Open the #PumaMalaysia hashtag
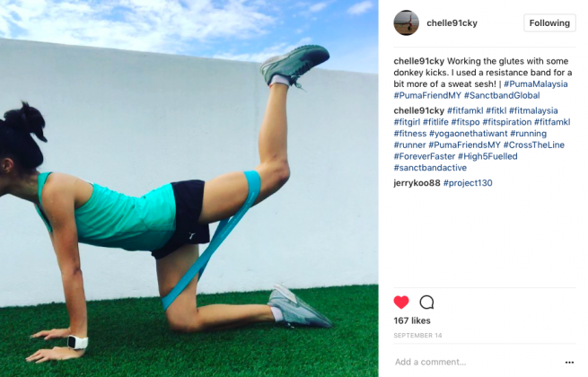The height and width of the screenshot is (377, 588). pyautogui.click(x=536, y=83)
